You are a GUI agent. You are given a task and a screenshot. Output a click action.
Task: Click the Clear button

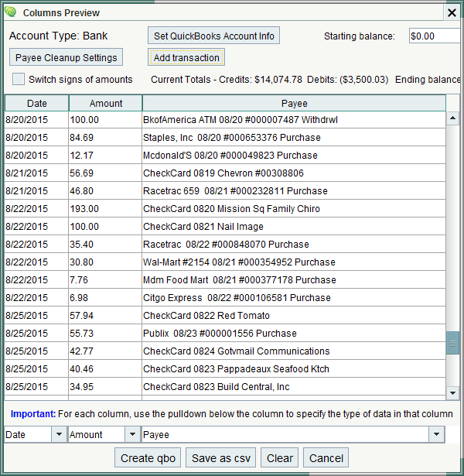tap(280, 457)
